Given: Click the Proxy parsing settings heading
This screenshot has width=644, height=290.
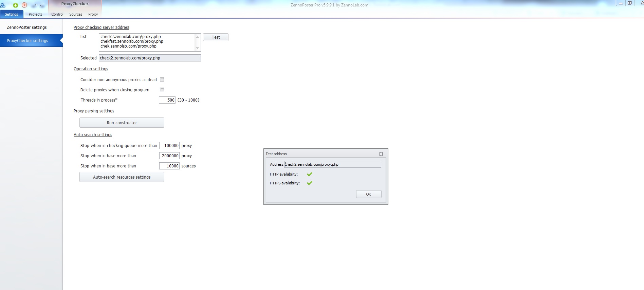Looking at the screenshot, I should 94,111.
